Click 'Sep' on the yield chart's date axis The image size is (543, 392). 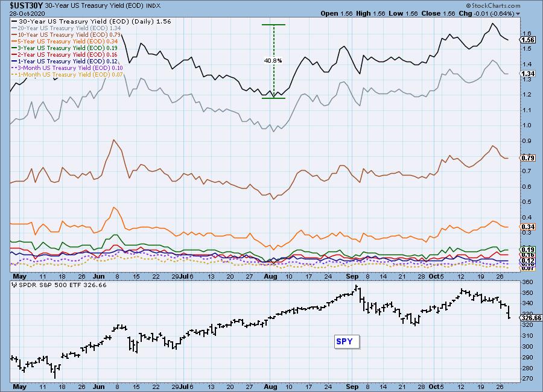tap(352, 276)
